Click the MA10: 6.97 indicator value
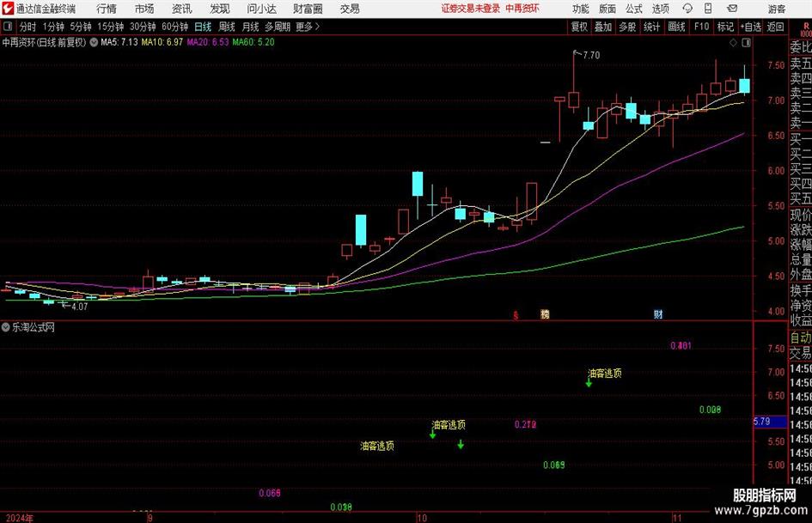Image resolution: width=812 pixels, height=523 pixels. (x=162, y=42)
